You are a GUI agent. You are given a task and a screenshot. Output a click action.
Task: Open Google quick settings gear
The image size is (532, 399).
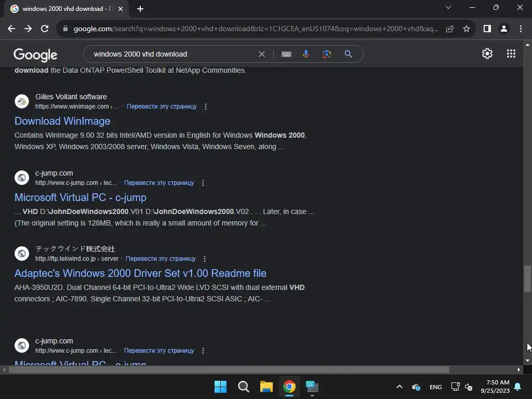487,54
